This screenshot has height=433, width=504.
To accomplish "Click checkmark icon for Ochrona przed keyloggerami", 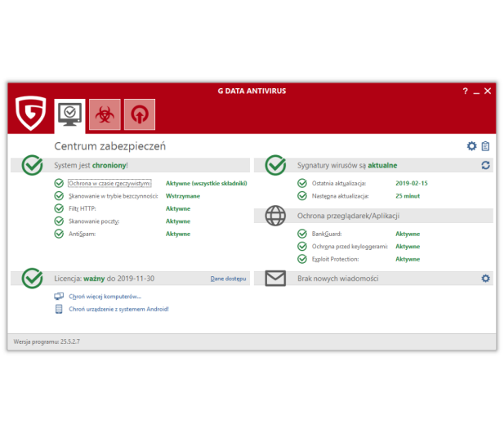I will tap(302, 246).
